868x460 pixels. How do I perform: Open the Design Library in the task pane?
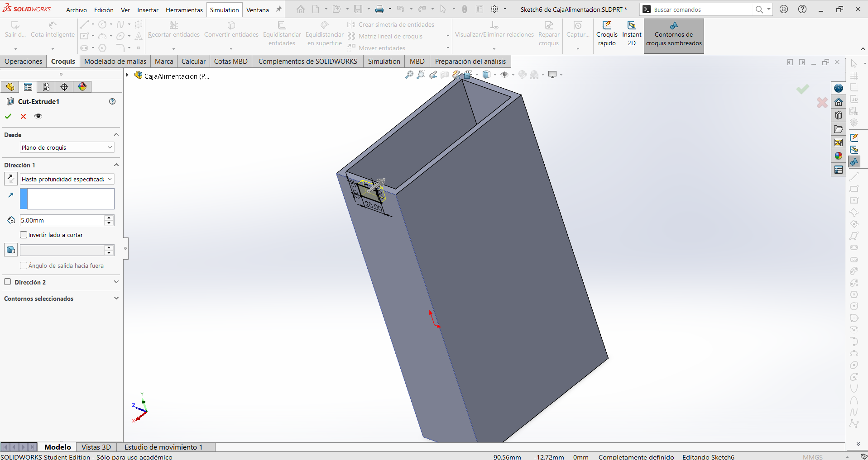point(839,115)
